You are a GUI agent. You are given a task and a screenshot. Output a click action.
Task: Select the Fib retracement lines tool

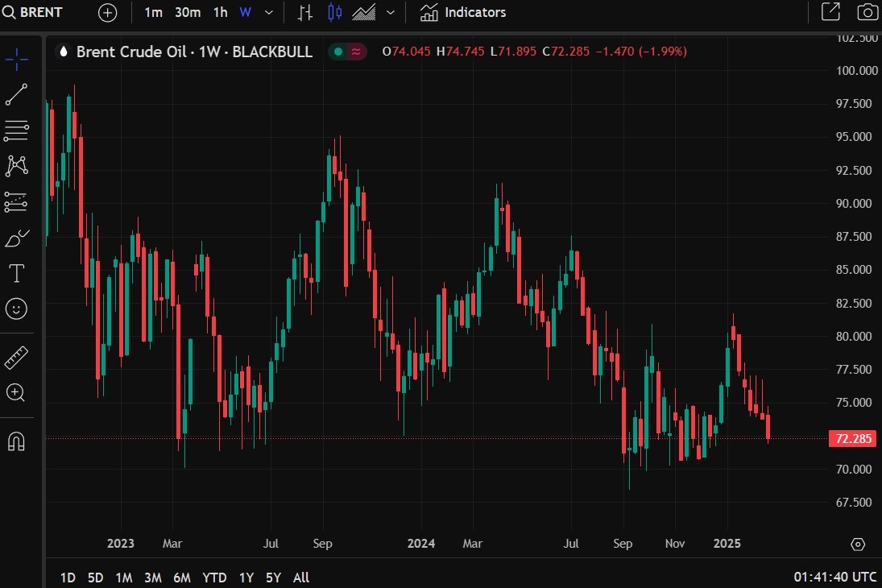click(16, 130)
